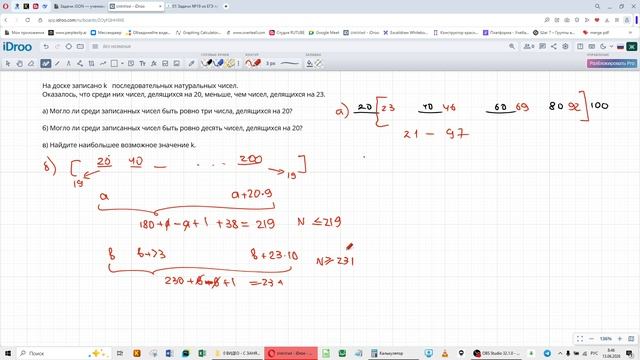Choose the blue pen preset
Viewport: 640px width, 360px height.
click(x=219, y=63)
